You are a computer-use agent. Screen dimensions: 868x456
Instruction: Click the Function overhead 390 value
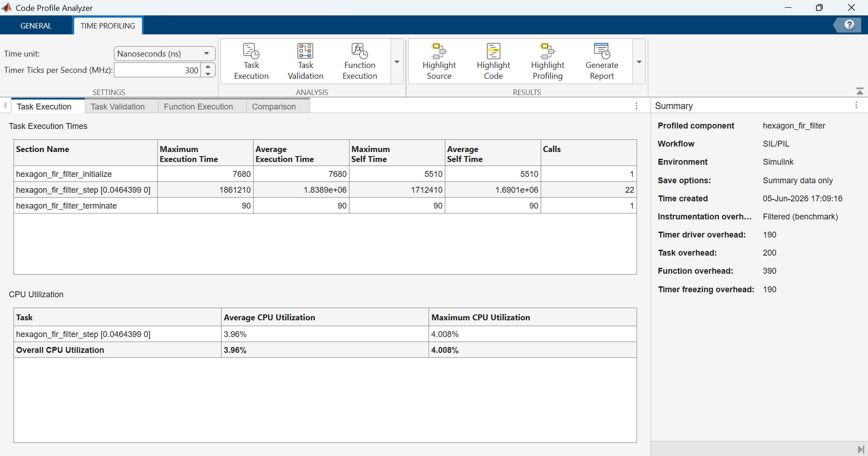pyautogui.click(x=769, y=271)
